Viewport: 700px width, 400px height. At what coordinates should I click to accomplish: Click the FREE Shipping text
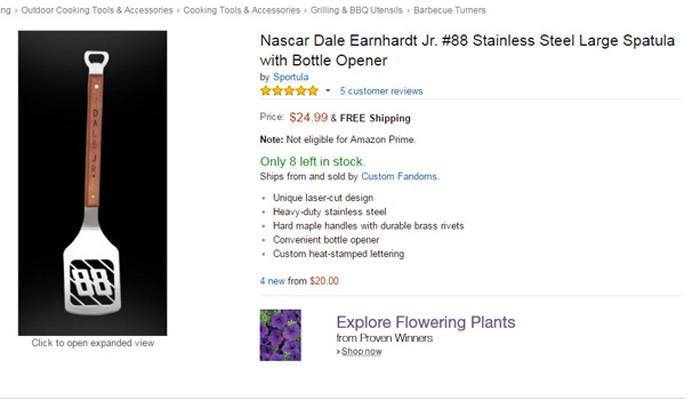click(x=375, y=117)
